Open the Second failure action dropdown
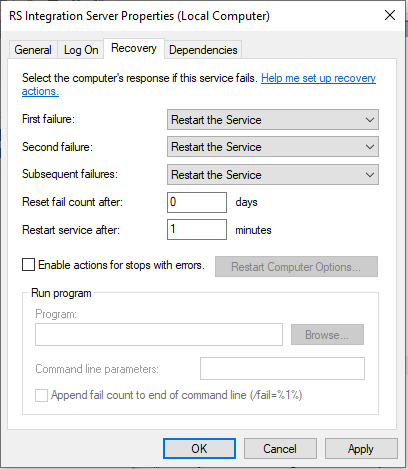Viewport: 408px width, 469px height. (x=273, y=147)
